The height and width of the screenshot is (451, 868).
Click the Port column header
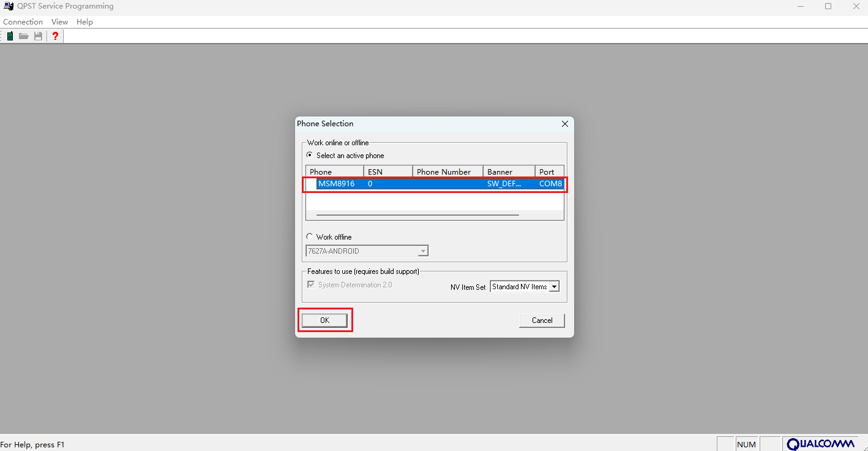548,172
